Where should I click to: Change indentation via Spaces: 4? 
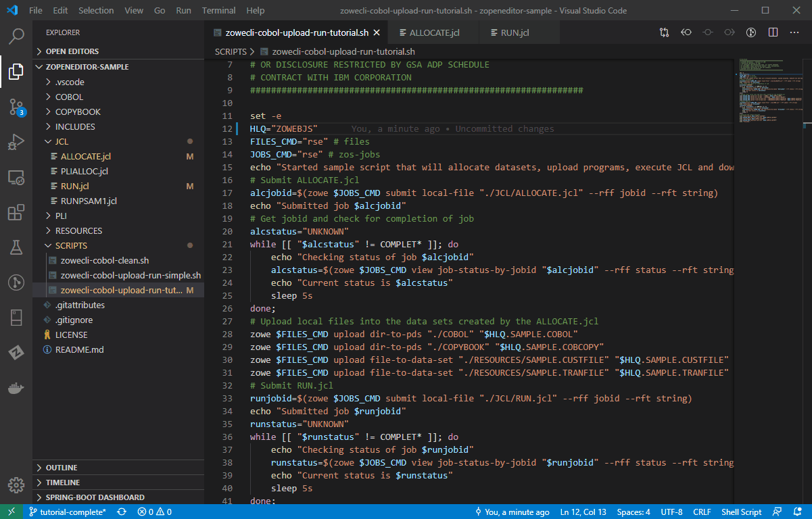633,512
